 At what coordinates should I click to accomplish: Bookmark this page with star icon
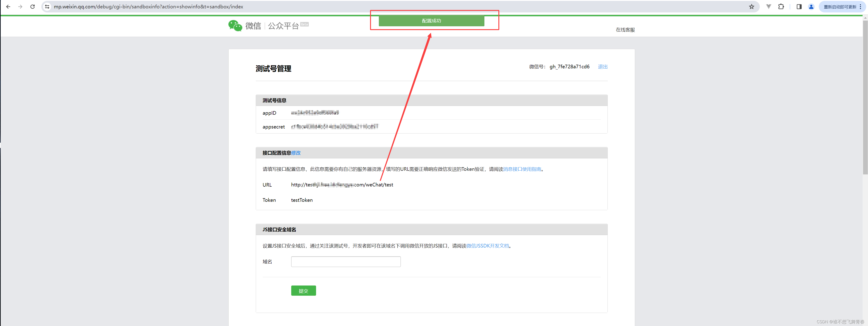pos(751,7)
